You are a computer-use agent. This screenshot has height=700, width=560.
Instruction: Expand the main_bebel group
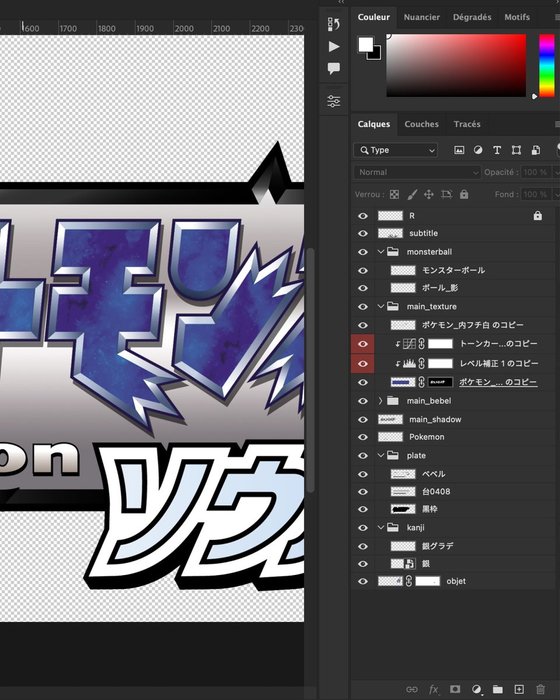(380, 400)
